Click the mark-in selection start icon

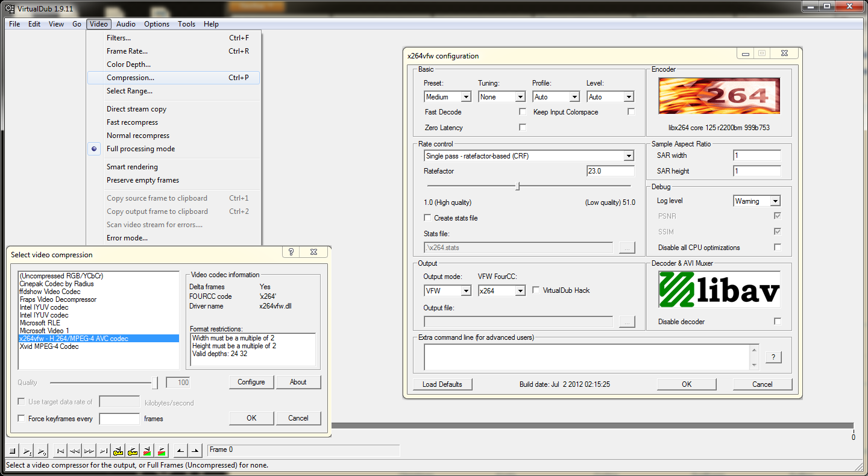click(x=180, y=451)
